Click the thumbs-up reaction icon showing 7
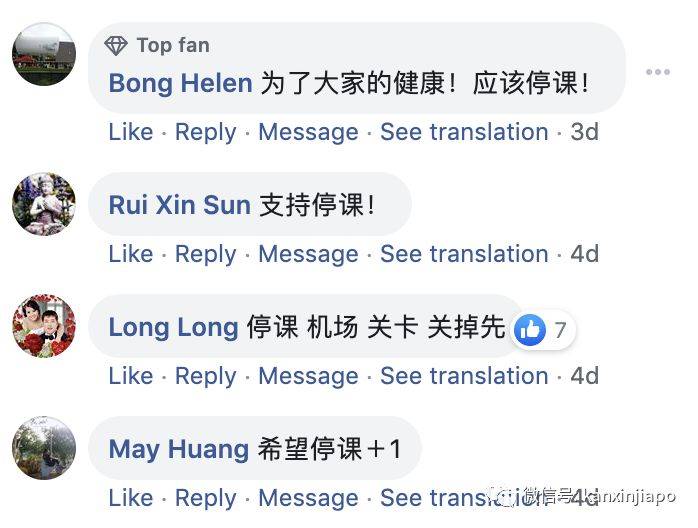This screenshot has width=698, height=528. pyautogui.click(x=530, y=329)
